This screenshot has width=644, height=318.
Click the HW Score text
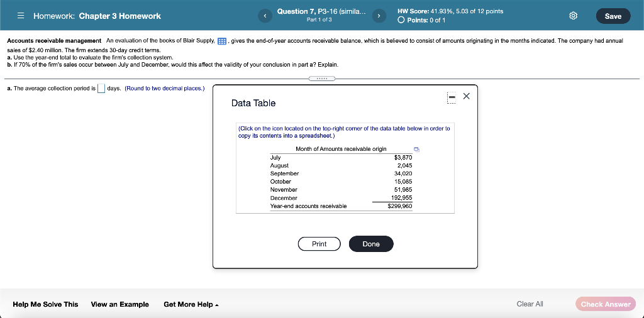coord(450,11)
